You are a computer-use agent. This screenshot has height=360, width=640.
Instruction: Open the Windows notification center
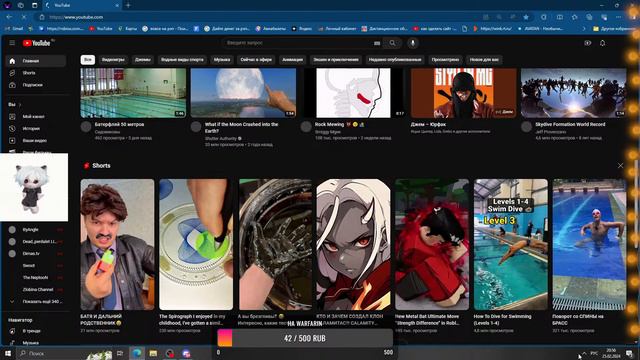(x=629, y=353)
